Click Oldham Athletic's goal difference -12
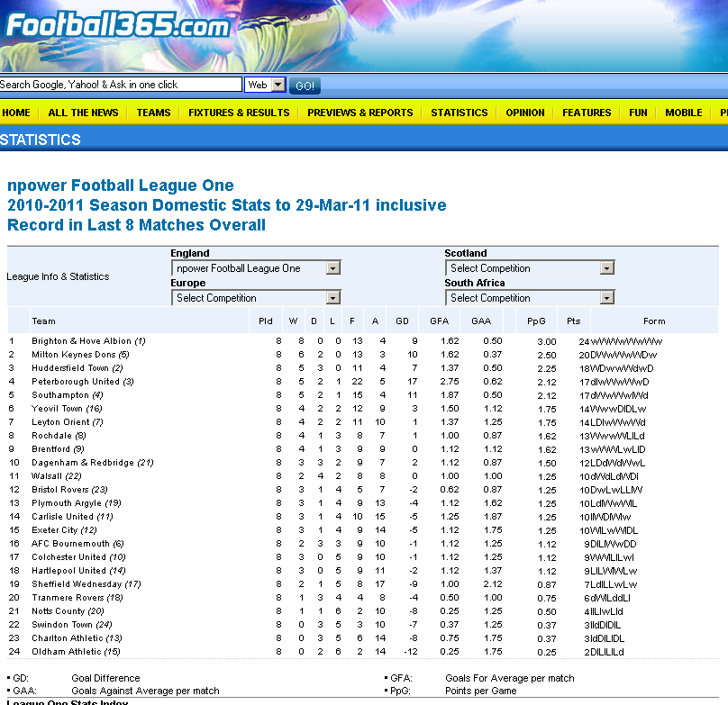Screen dimensions: 728x705 click(411, 651)
